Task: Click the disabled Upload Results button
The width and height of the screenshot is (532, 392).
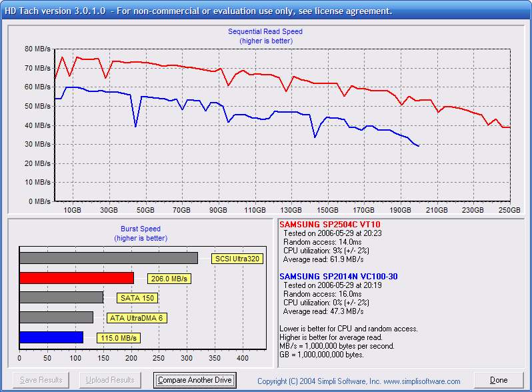Action: pyautogui.click(x=110, y=380)
